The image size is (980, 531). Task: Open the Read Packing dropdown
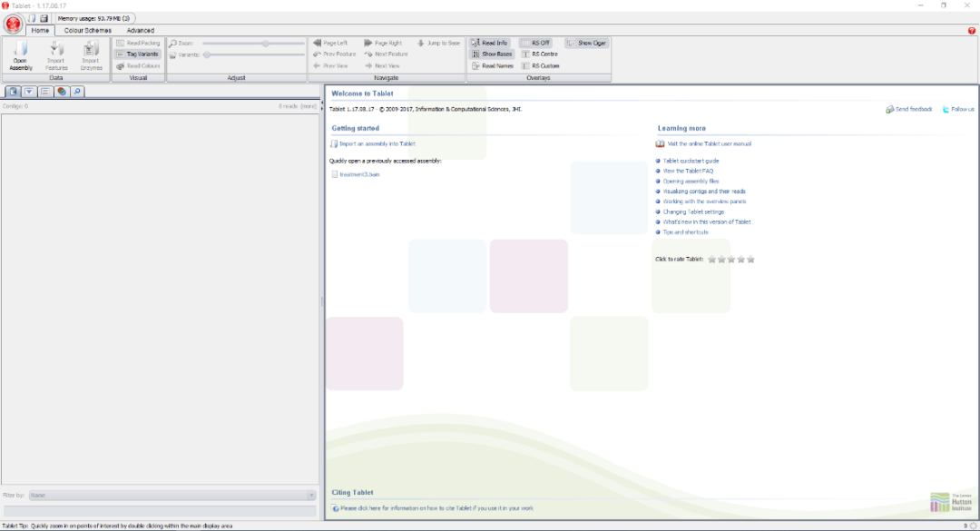point(138,44)
